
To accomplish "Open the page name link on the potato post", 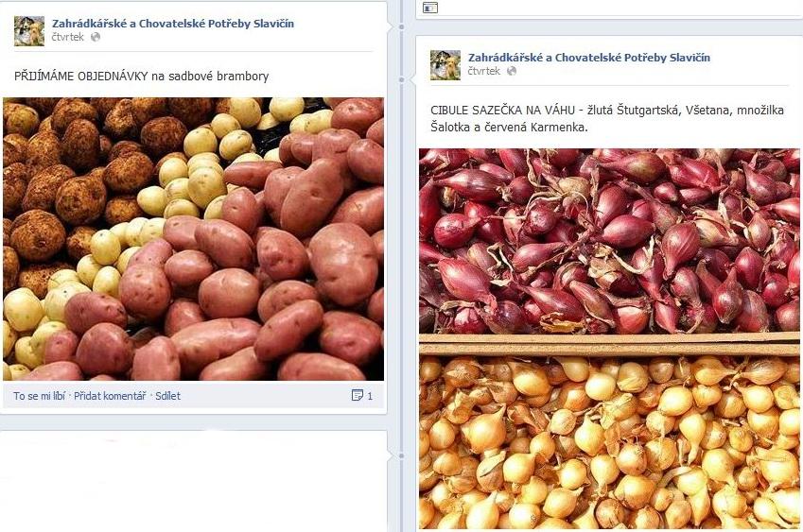I will (x=173, y=24).
